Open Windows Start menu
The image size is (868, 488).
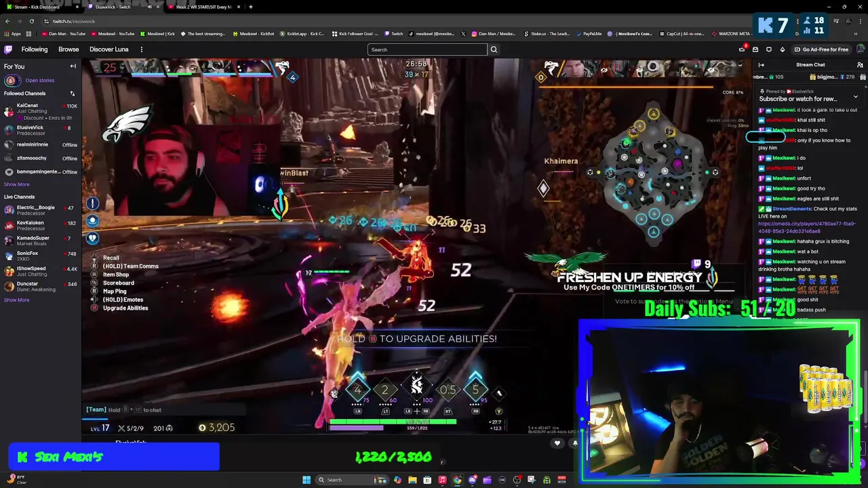pyautogui.click(x=307, y=480)
